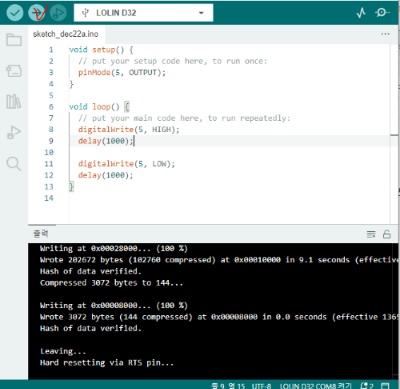Click the 'Wrote 202672 bytes' output line
The width and height of the screenshot is (400, 389).
click(x=220, y=260)
